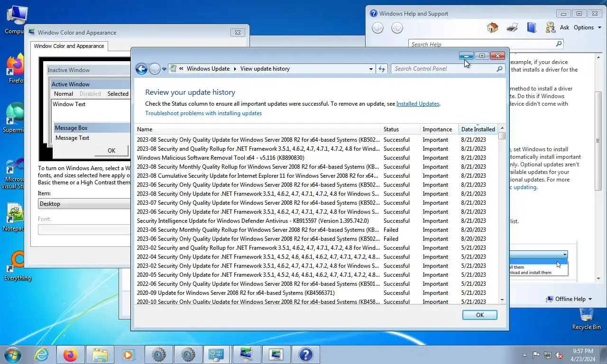Switch to the Control Panel taskbar button
This screenshot has height=364, width=607.
217,355
